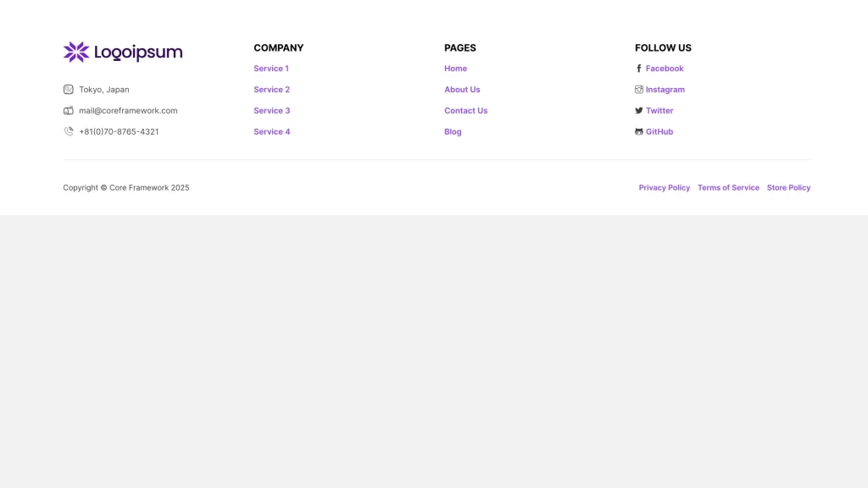Viewport: 868px width, 488px height.
Task: Open the Service 2 link
Action: (271, 90)
